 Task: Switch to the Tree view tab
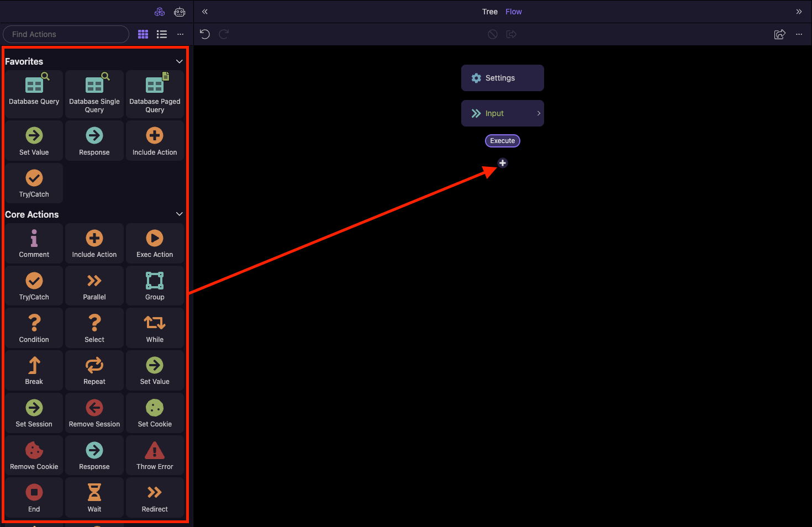tap(490, 12)
